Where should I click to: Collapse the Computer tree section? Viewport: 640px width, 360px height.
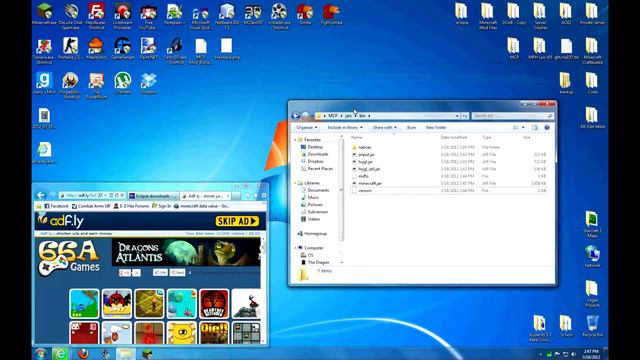coord(296,248)
